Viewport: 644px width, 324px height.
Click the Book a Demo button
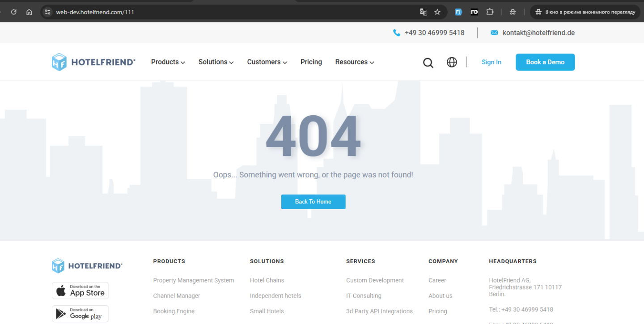tap(545, 62)
